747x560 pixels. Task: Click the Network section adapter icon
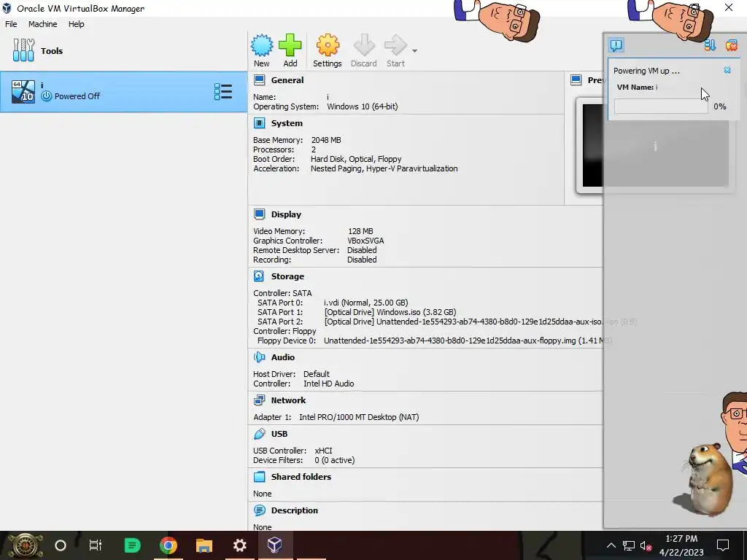point(259,400)
